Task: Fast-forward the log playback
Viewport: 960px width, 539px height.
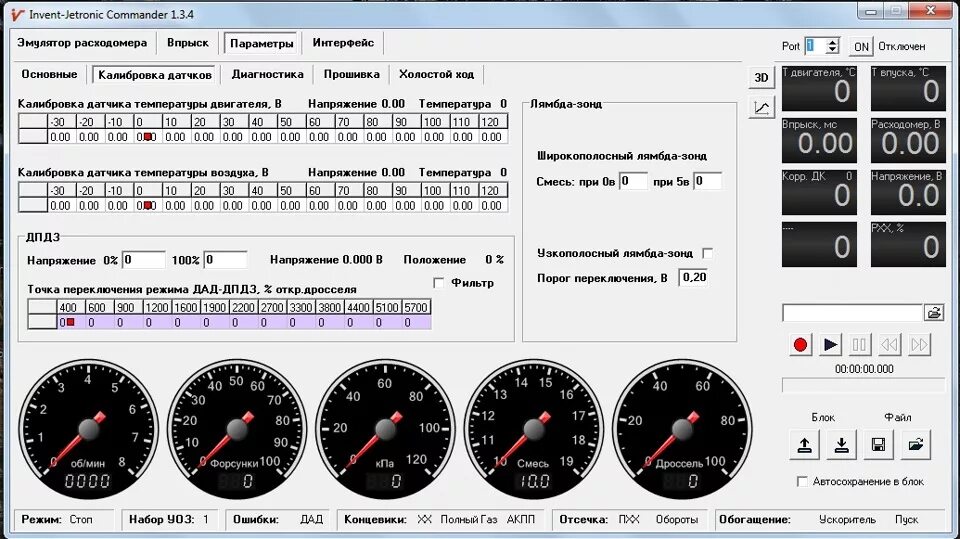Action: click(919, 345)
